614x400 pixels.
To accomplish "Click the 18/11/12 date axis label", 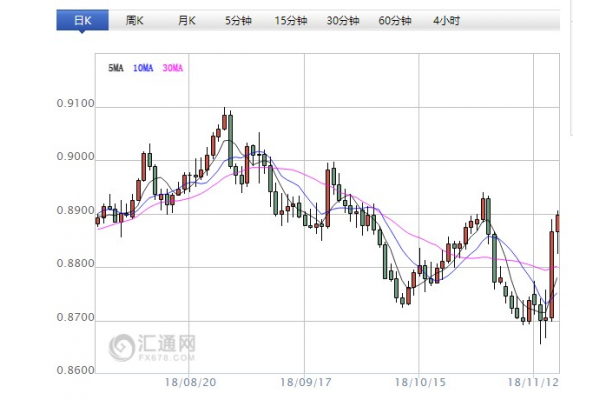I will [533, 382].
